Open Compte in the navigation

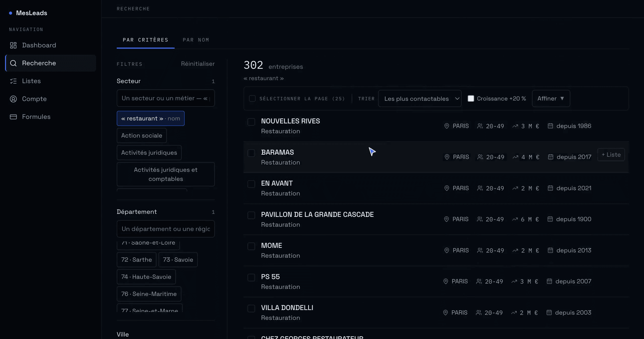pyautogui.click(x=51, y=99)
